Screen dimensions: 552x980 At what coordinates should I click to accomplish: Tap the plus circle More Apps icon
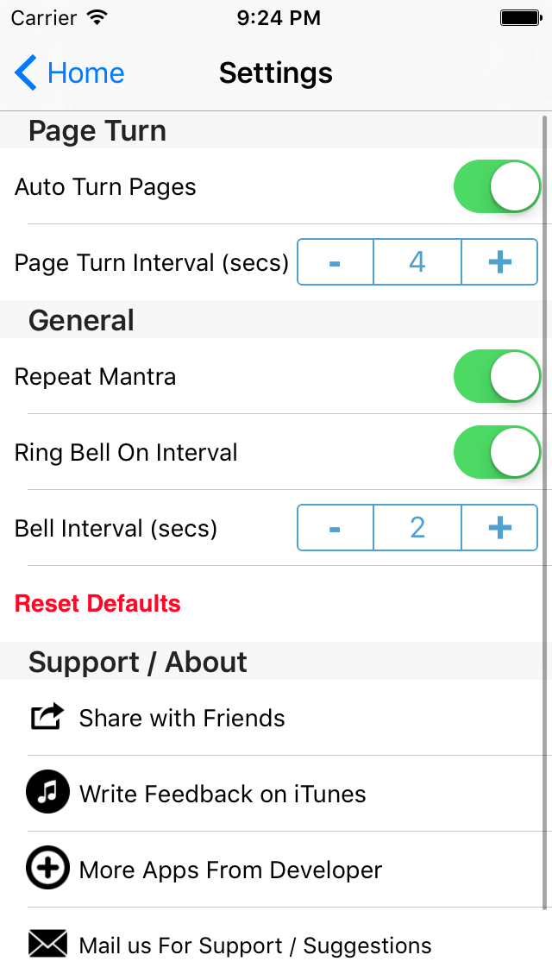[x=47, y=869]
